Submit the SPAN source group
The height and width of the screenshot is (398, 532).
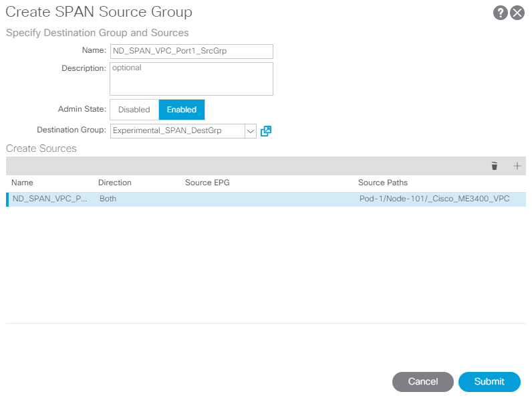point(489,382)
